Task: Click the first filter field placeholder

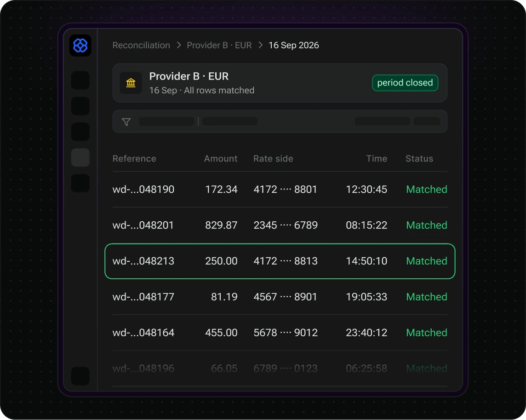Action: pos(167,121)
